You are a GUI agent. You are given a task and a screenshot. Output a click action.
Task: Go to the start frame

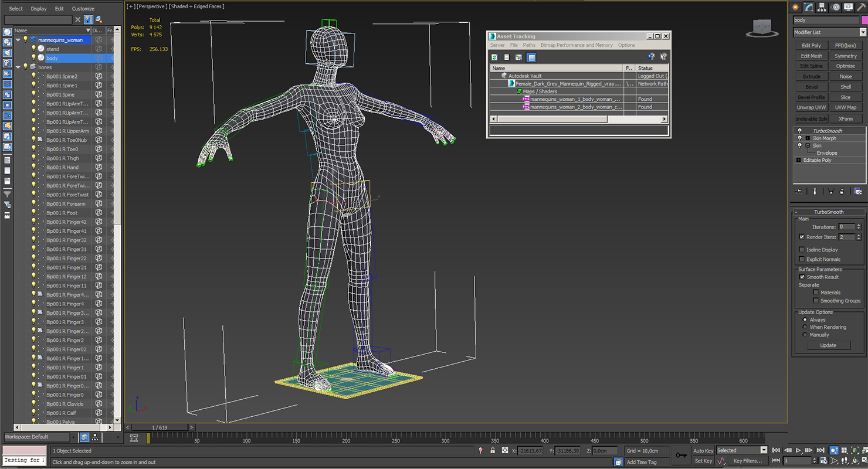(x=777, y=450)
